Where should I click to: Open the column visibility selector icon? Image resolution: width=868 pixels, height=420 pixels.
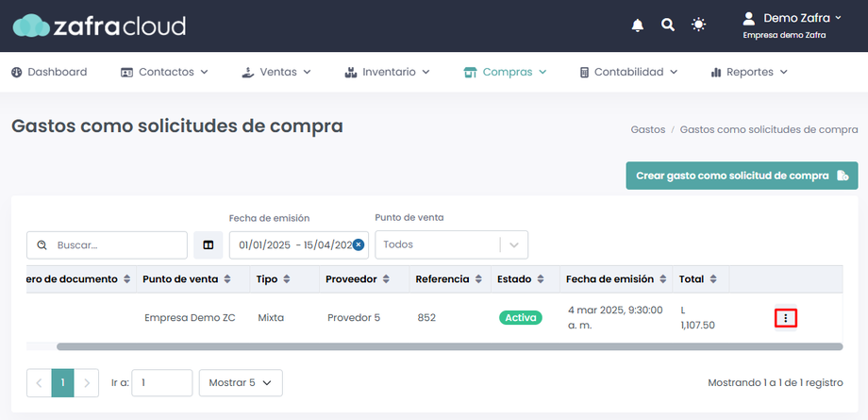(209, 244)
